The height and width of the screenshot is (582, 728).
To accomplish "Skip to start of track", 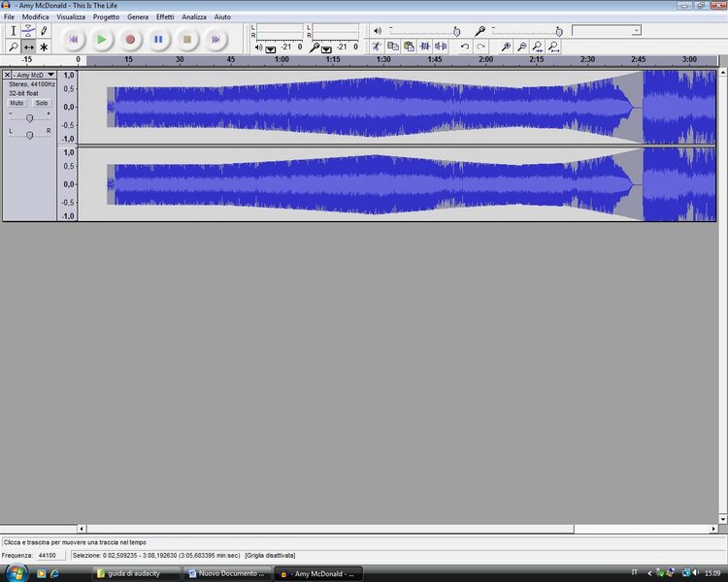I will coord(74,40).
